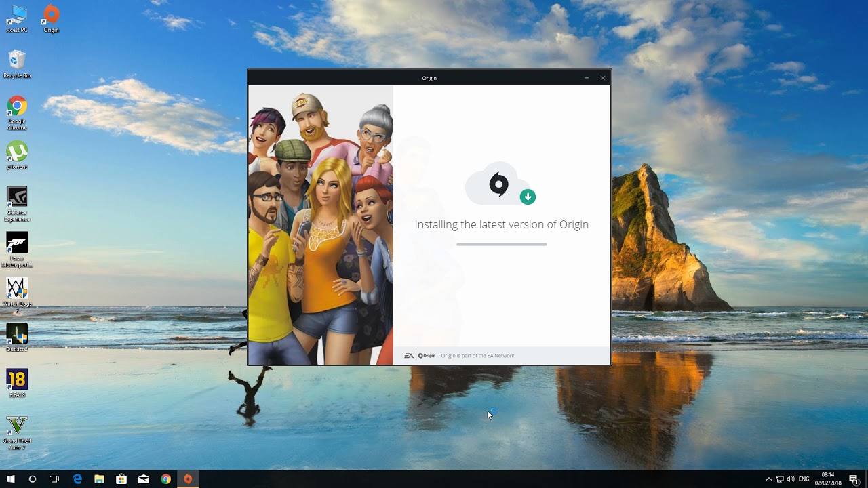
Task: Click the EA Origin logo in footer
Action: pyautogui.click(x=420, y=356)
